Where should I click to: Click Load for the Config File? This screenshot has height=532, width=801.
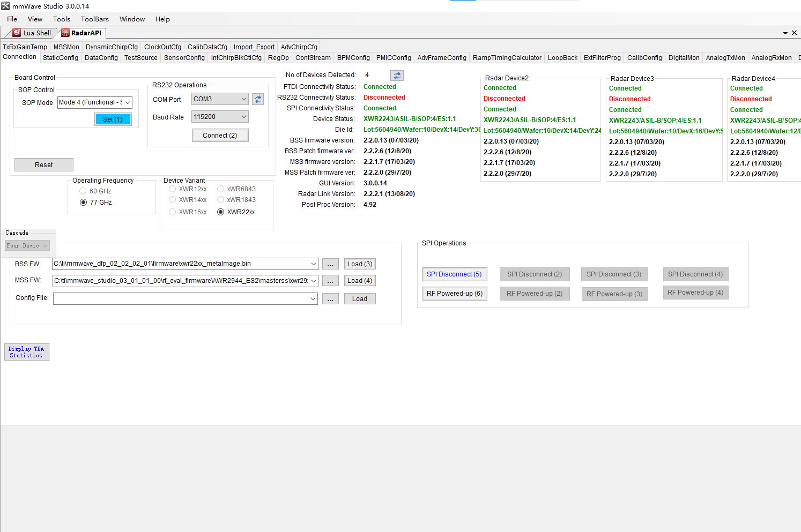[360, 299]
